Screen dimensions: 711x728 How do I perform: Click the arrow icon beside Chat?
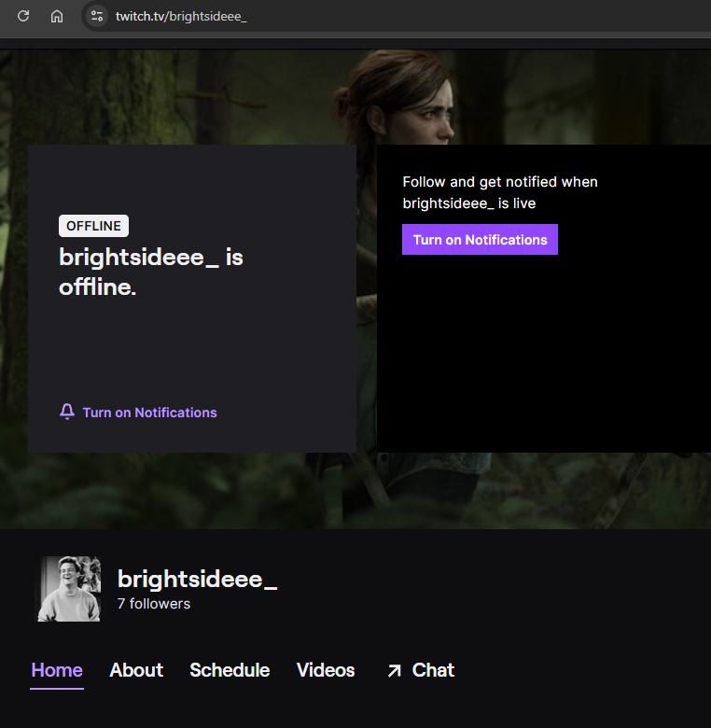395,671
